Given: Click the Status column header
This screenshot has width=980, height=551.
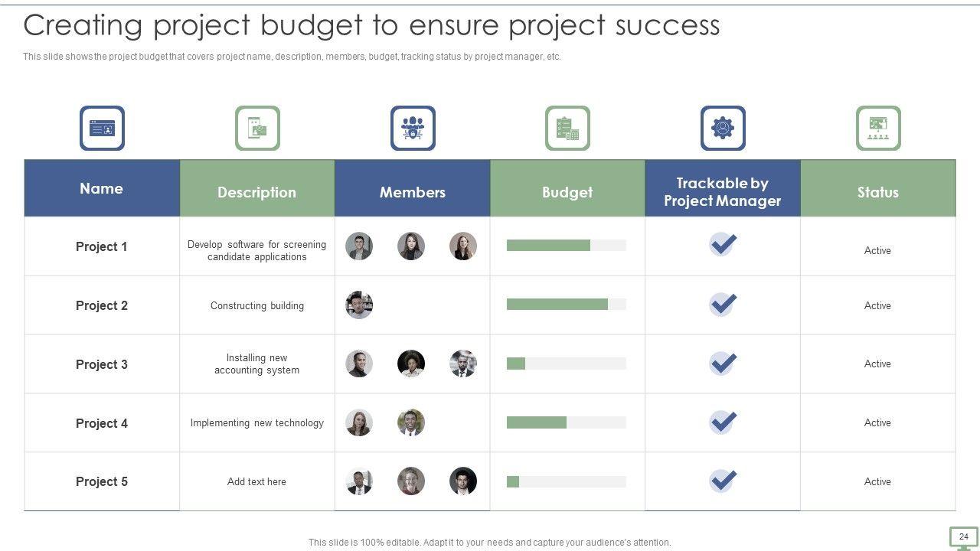Looking at the screenshot, I should click(x=877, y=192).
